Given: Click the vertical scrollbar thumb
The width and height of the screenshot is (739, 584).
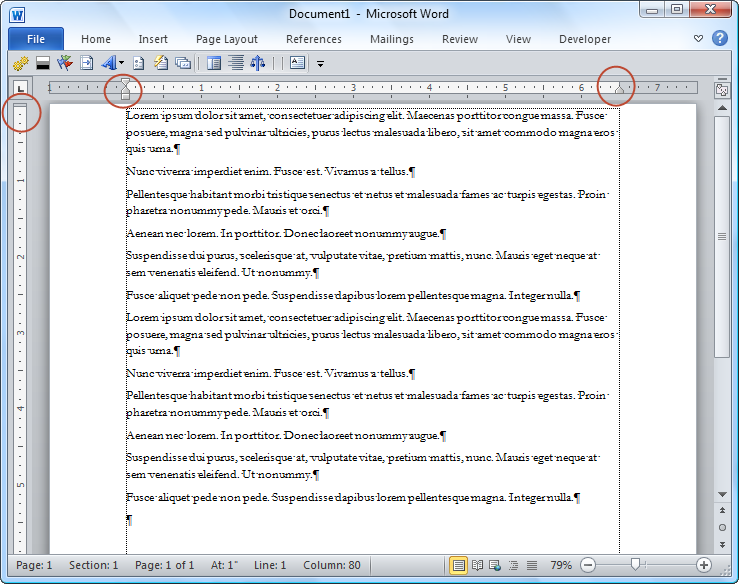Looking at the screenshot, I should tap(722, 237).
